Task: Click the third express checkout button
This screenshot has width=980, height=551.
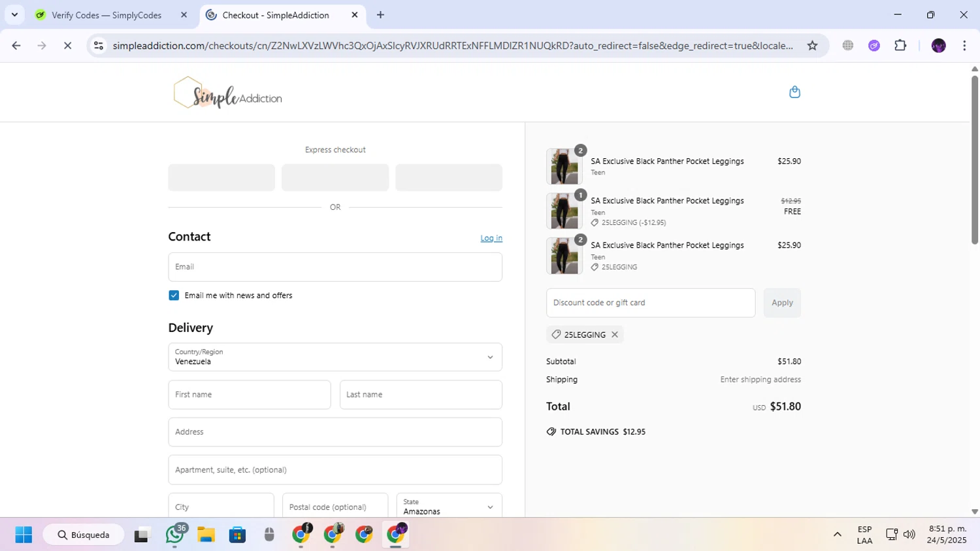Action: 449,178
